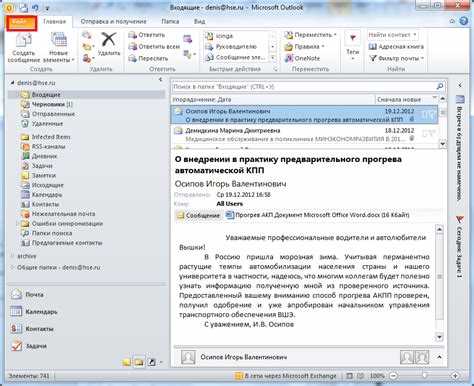Select message from Осипов Игорь Валентинович
Image resolution: width=474 pixels, height=386 pixels.
click(x=304, y=115)
